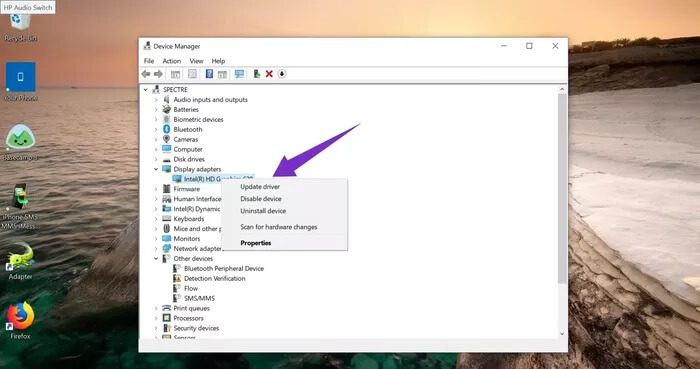Select Bluetooth Peripheral Device entry

pos(224,269)
